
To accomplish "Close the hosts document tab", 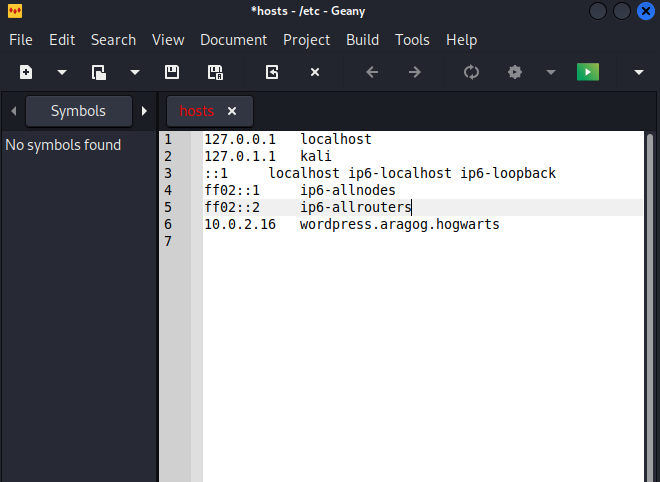I will (x=232, y=111).
